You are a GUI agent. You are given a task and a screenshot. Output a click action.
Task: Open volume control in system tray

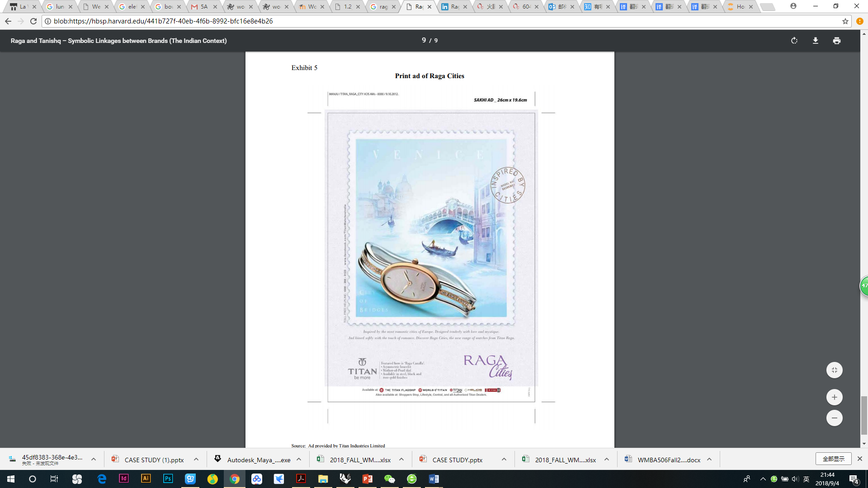[795, 479]
